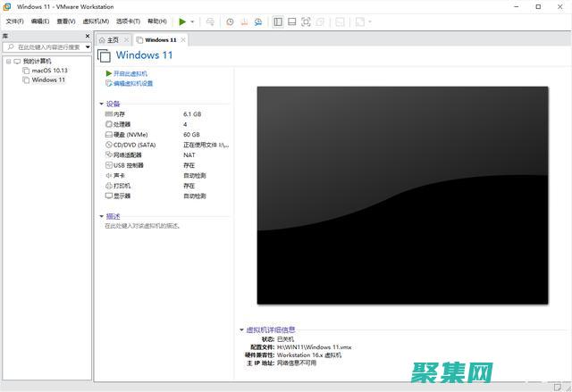The image size is (572, 392).
Task: Close the 库 library panel
Action: pyautogui.click(x=88, y=36)
